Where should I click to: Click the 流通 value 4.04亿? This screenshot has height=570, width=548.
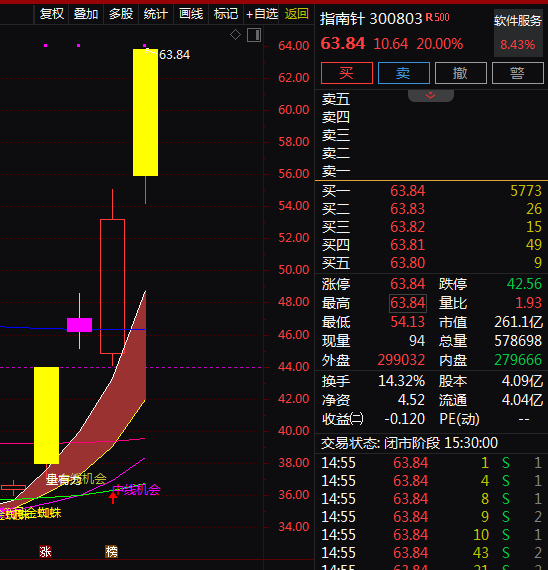click(523, 400)
